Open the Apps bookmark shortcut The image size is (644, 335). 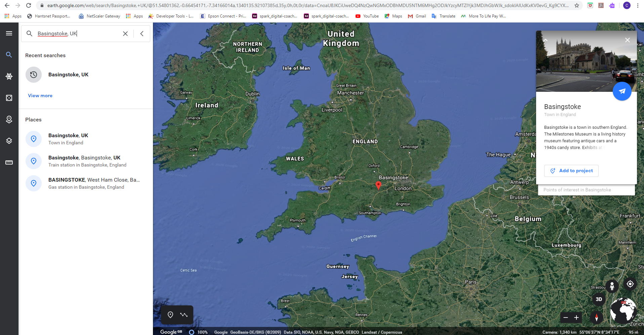(x=13, y=16)
